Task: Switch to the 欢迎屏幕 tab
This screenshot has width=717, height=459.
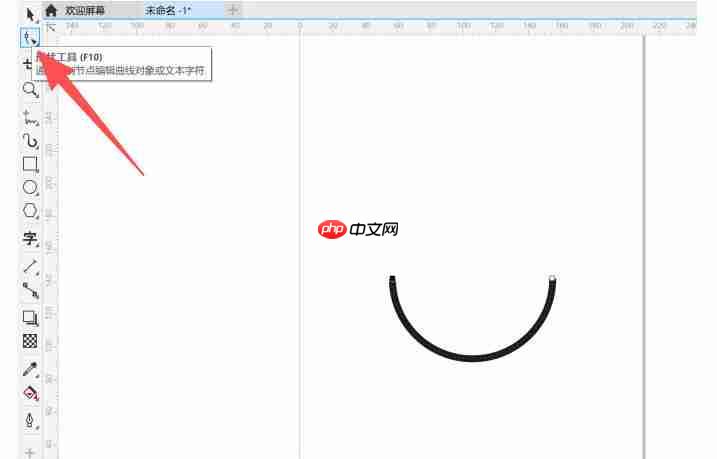Action: coord(85,10)
